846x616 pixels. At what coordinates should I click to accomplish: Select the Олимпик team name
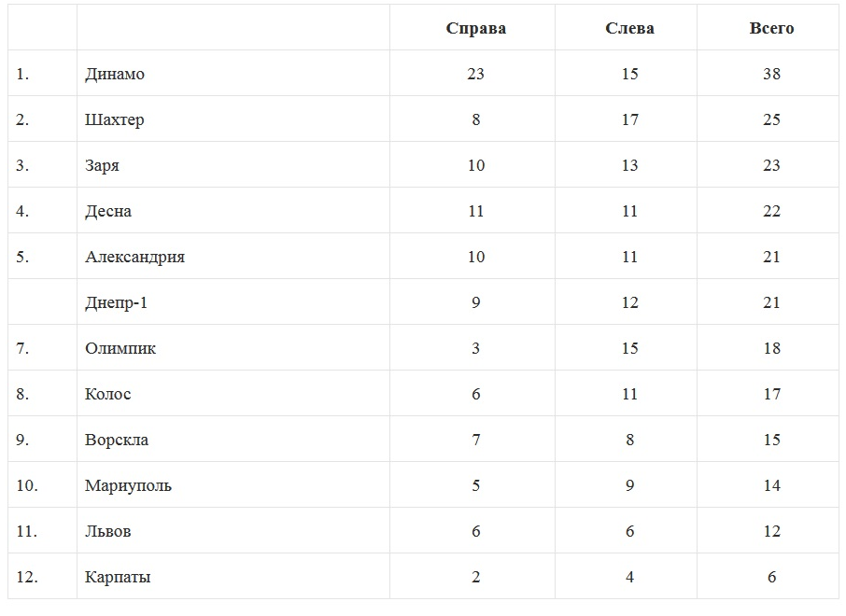[x=120, y=348]
